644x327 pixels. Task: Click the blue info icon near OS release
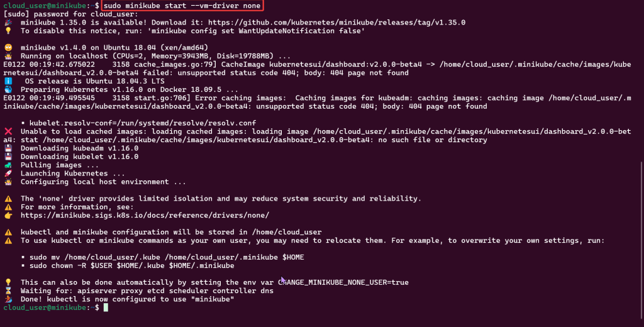(x=8, y=81)
